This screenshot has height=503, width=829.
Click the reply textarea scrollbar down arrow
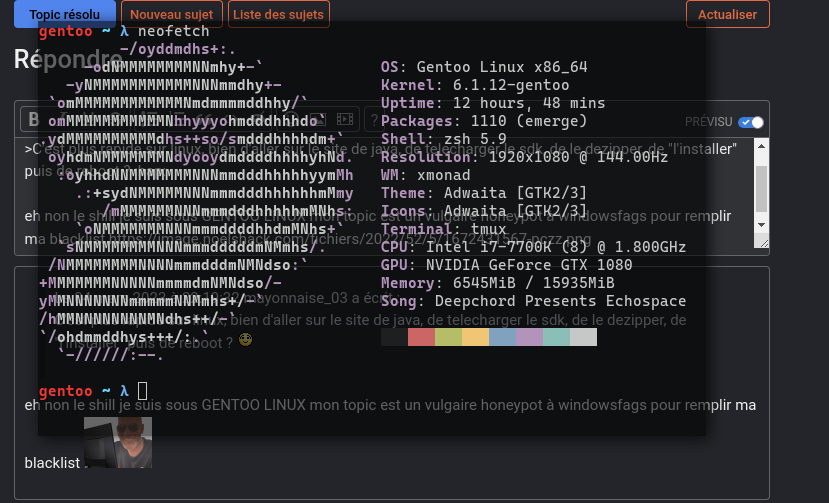pyautogui.click(x=761, y=225)
